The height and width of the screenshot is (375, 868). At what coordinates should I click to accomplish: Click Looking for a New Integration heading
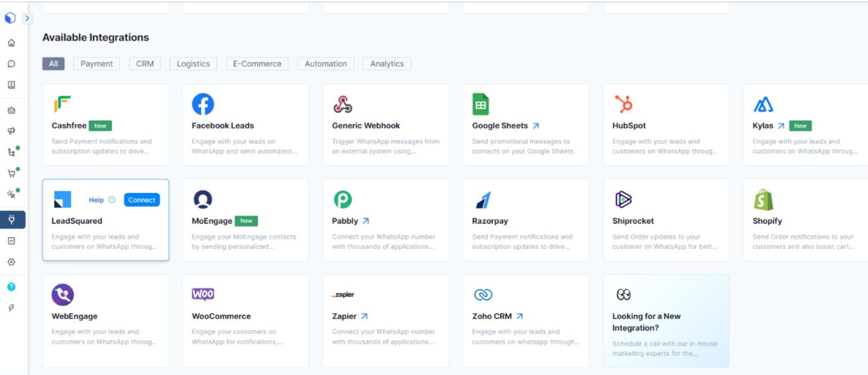click(646, 322)
